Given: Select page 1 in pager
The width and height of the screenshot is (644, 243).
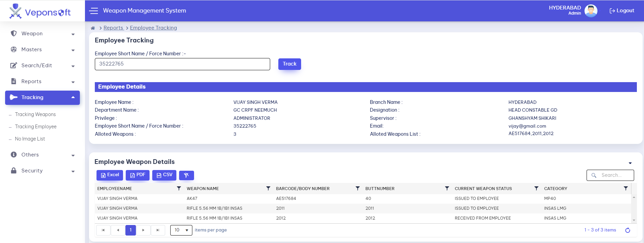Looking at the screenshot, I should (x=130, y=230).
